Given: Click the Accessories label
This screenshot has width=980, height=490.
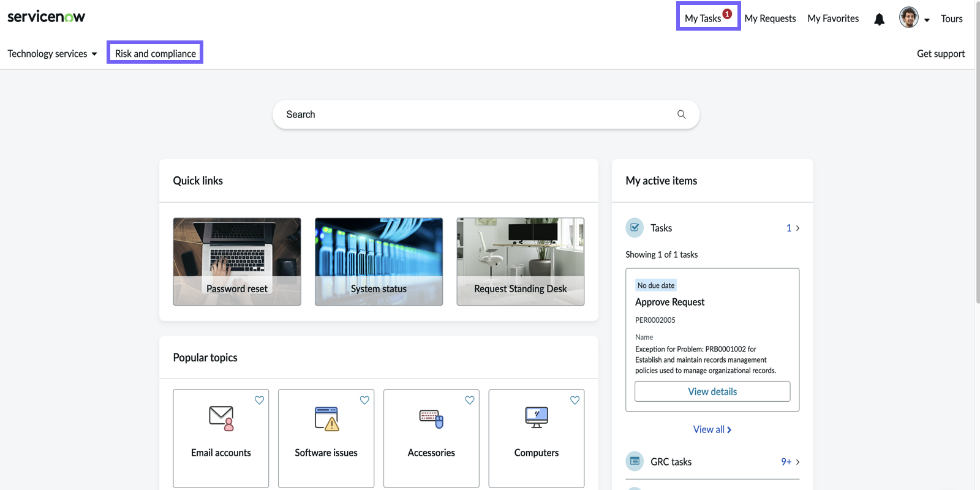Looking at the screenshot, I should 431,453.
